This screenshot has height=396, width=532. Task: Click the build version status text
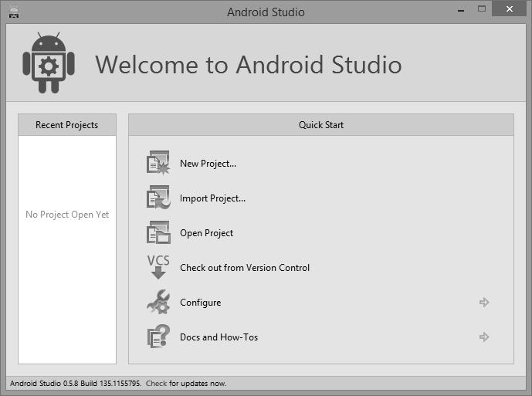pos(76,384)
